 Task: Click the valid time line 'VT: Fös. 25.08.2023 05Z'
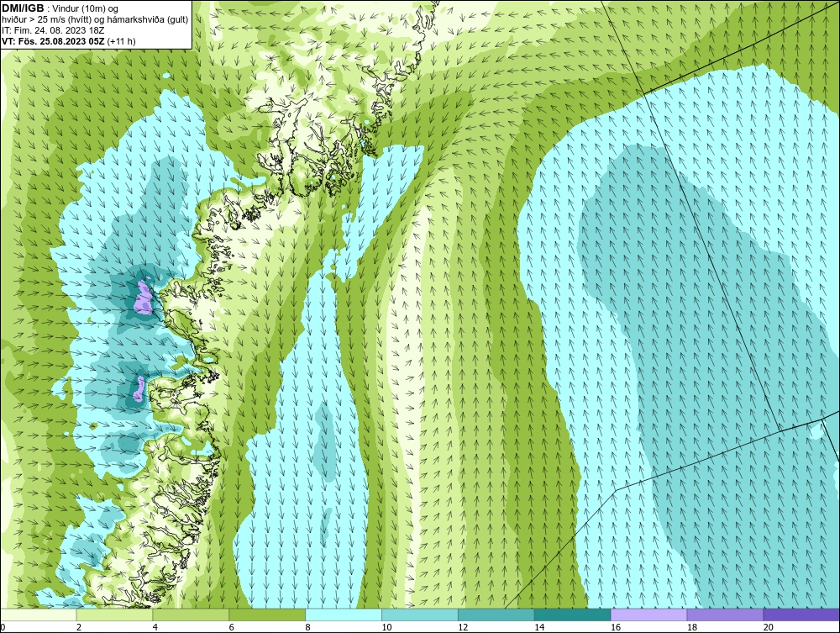[x=54, y=41]
